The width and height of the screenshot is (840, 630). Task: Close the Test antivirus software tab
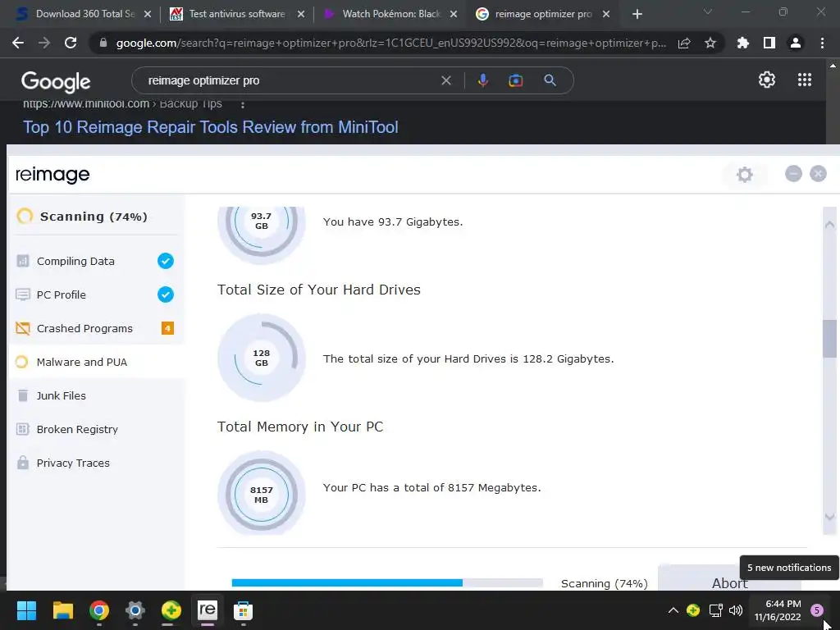(x=301, y=15)
